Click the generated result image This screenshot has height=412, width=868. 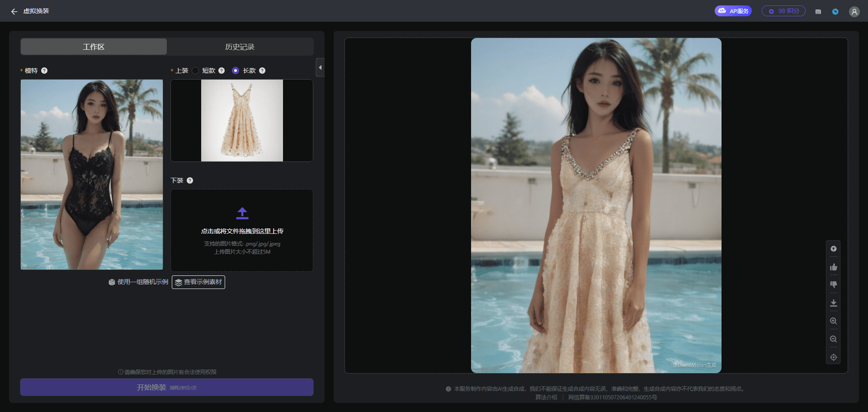(x=596, y=205)
